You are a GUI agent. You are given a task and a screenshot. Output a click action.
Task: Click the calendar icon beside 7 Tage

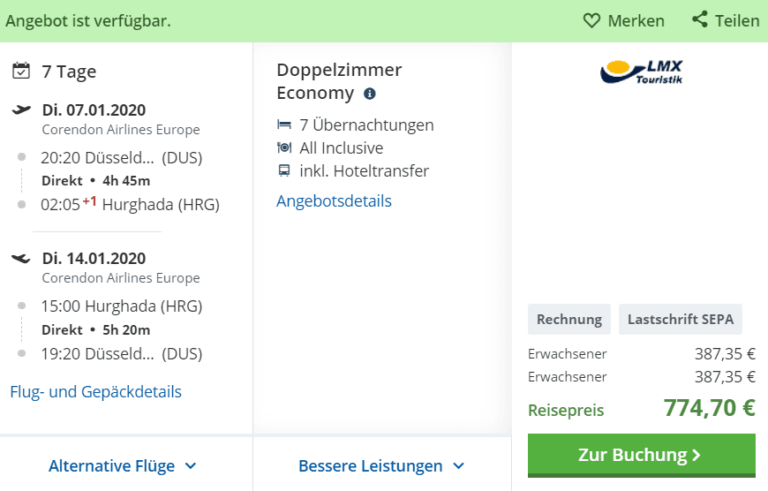pyautogui.click(x=21, y=71)
